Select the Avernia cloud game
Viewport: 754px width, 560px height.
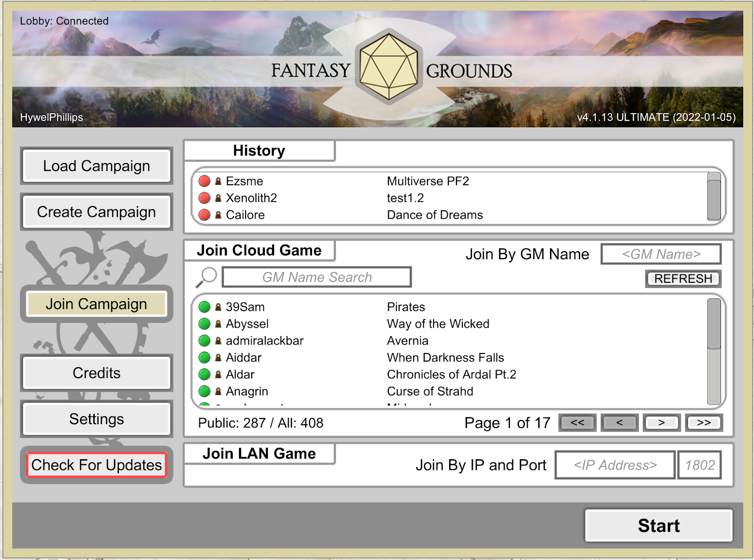click(408, 341)
